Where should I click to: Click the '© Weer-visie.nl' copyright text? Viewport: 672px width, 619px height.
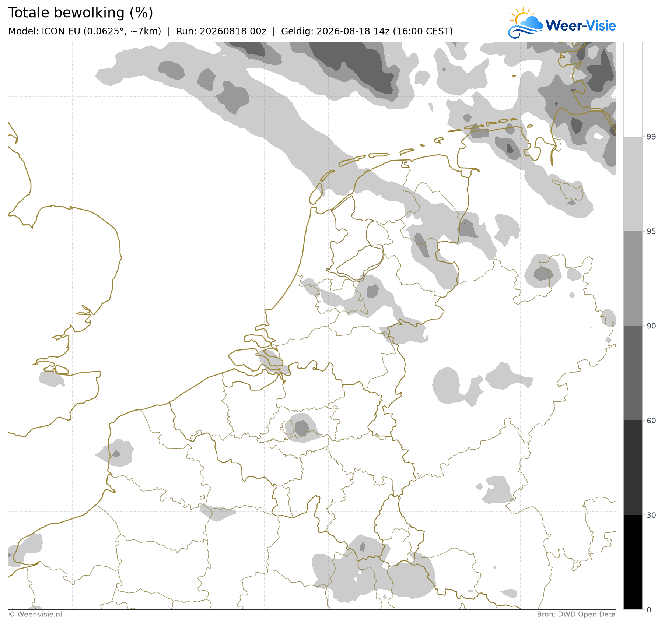click(35, 614)
